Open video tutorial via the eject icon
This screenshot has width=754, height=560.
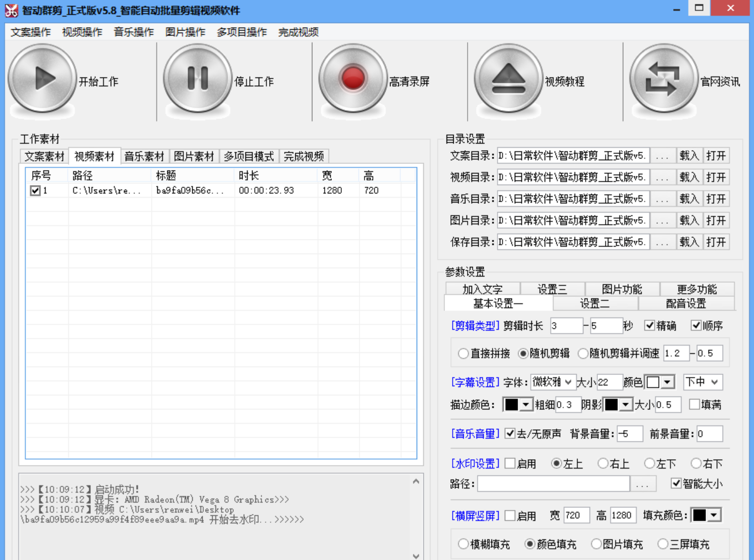pos(508,79)
